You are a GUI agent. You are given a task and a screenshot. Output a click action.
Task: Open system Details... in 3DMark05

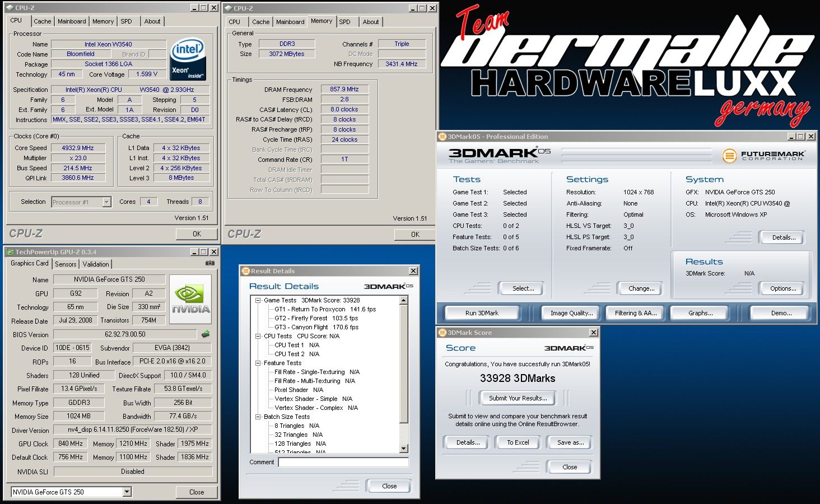(x=784, y=237)
